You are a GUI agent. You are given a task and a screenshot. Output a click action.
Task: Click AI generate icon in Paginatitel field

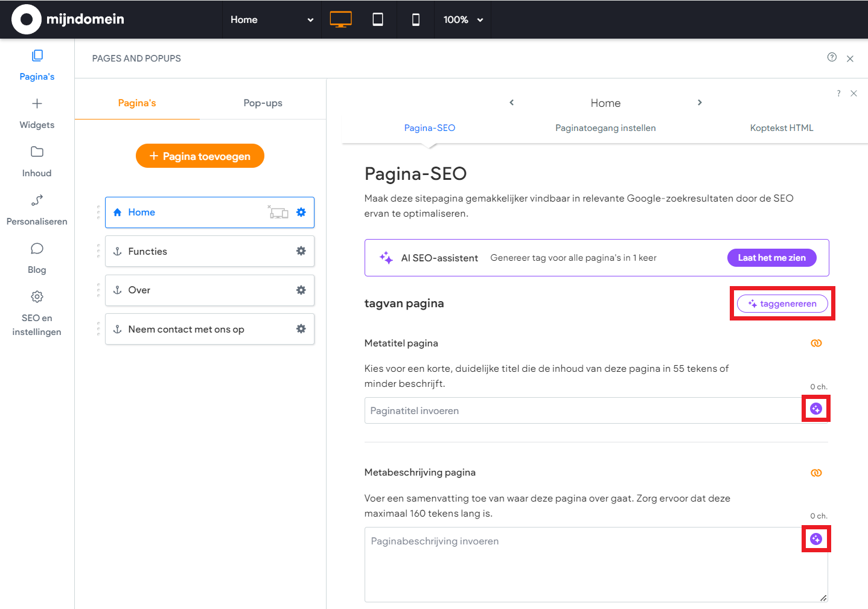pyautogui.click(x=815, y=409)
